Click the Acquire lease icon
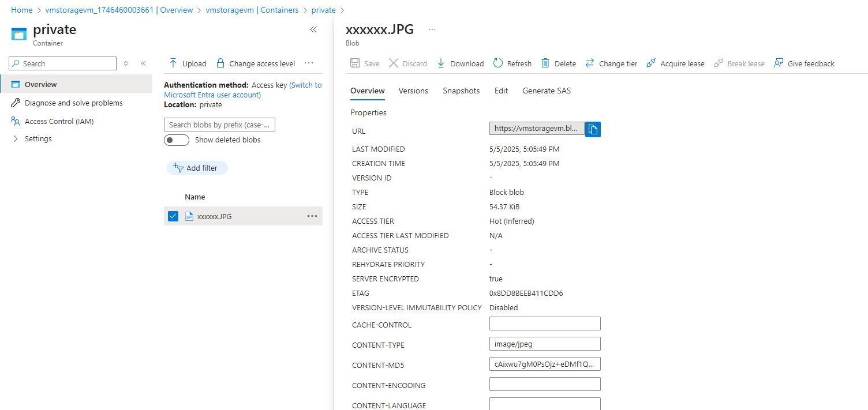868x410 pixels. coord(651,63)
